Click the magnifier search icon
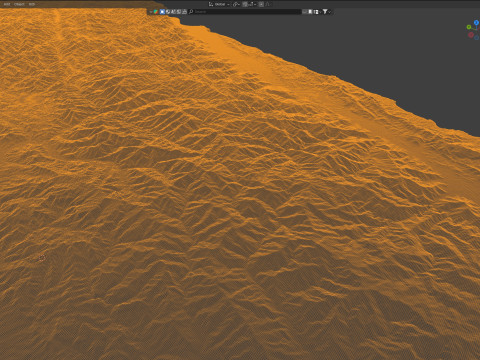 [x=191, y=12]
